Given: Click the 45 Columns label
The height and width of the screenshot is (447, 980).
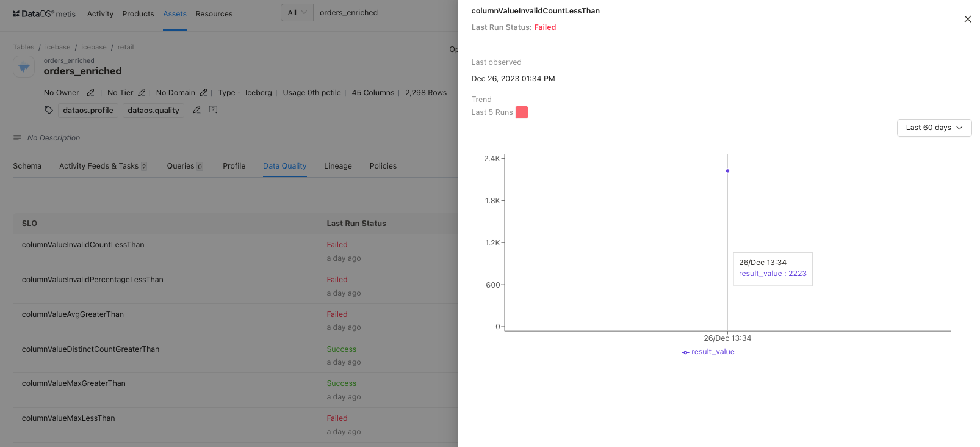Looking at the screenshot, I should [x=373, y=93].
